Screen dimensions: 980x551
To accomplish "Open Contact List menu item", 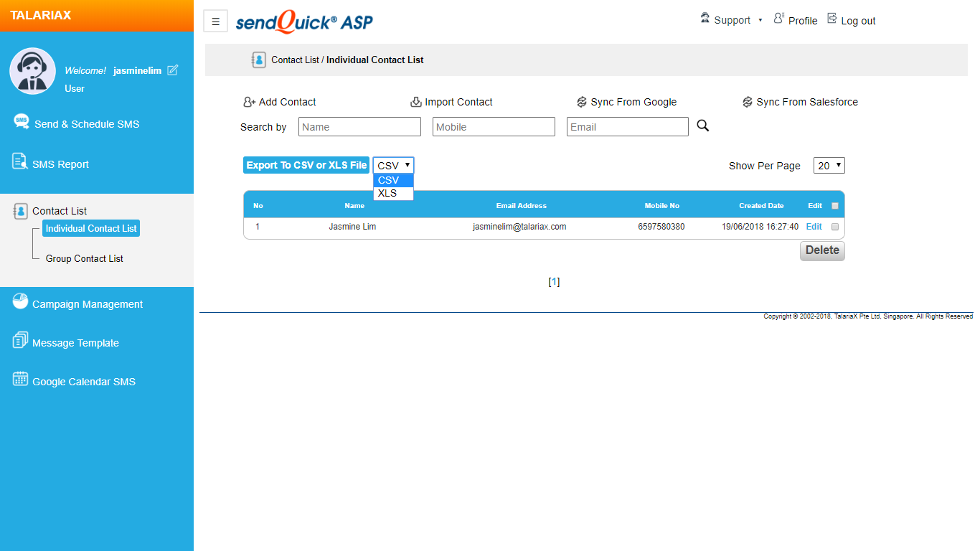I will coord(60,211).
